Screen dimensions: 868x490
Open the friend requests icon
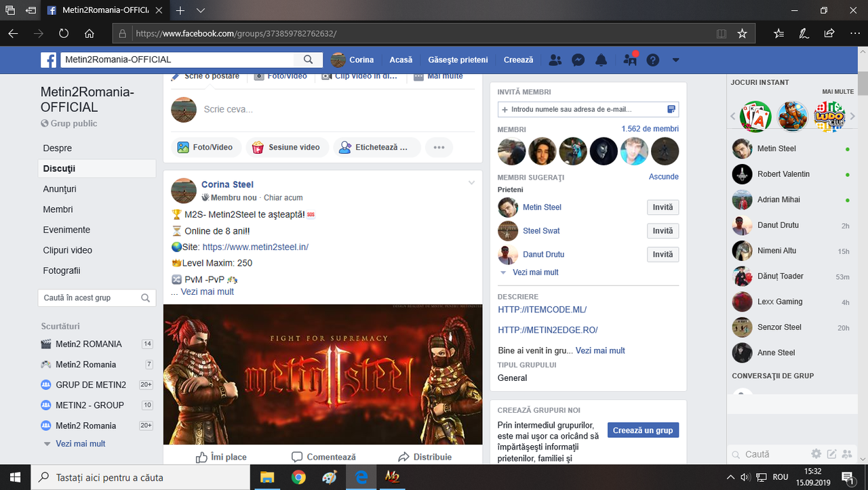point(555,60)
